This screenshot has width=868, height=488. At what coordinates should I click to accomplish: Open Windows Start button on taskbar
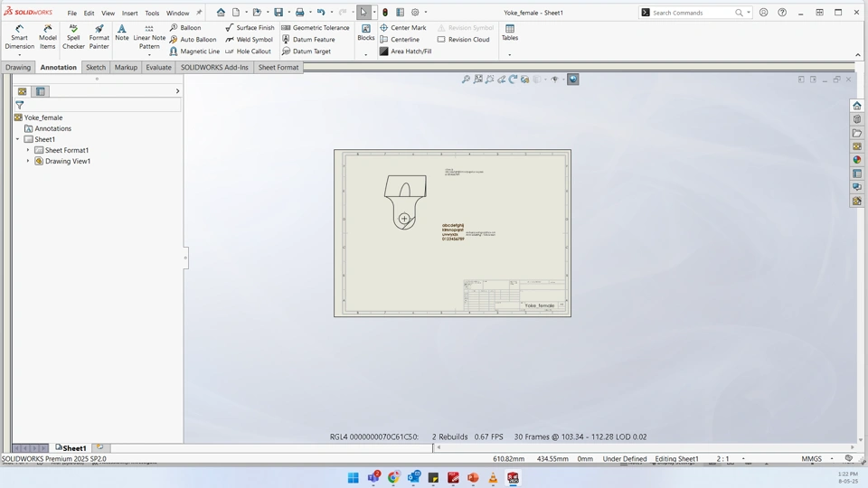click(354, 478)
